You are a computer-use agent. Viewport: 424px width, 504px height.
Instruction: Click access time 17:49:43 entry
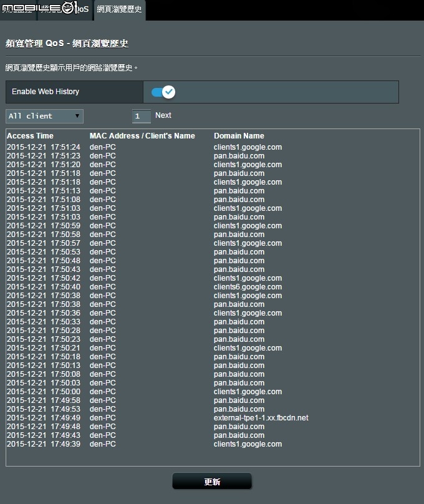coord(44,435)
